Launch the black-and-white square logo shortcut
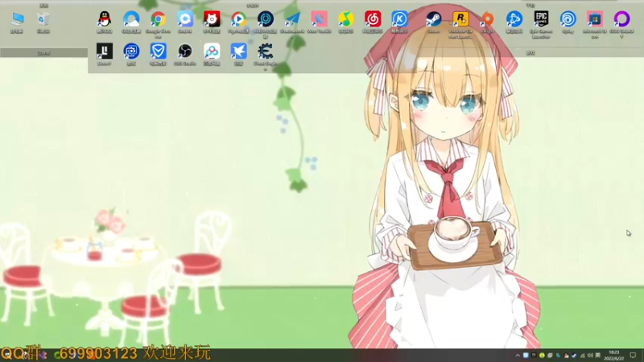The height and width of the screenshot is (362, 644). click(x=105, y=55)
